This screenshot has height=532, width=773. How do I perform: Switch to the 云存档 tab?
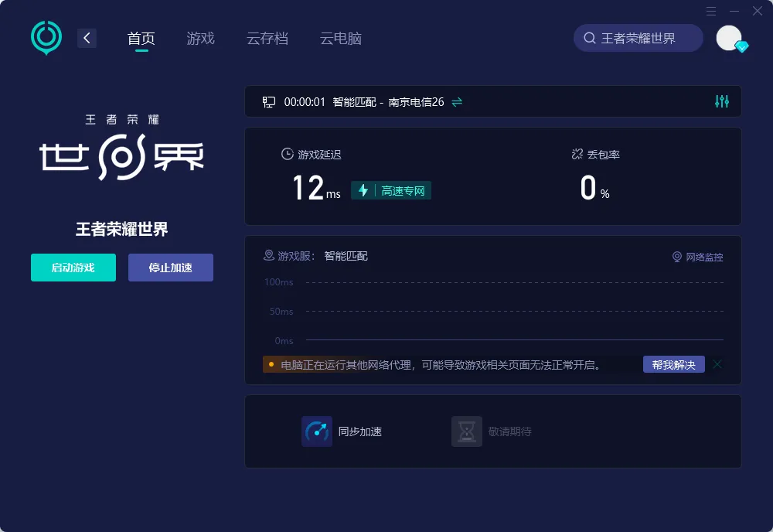pos(267,38)
